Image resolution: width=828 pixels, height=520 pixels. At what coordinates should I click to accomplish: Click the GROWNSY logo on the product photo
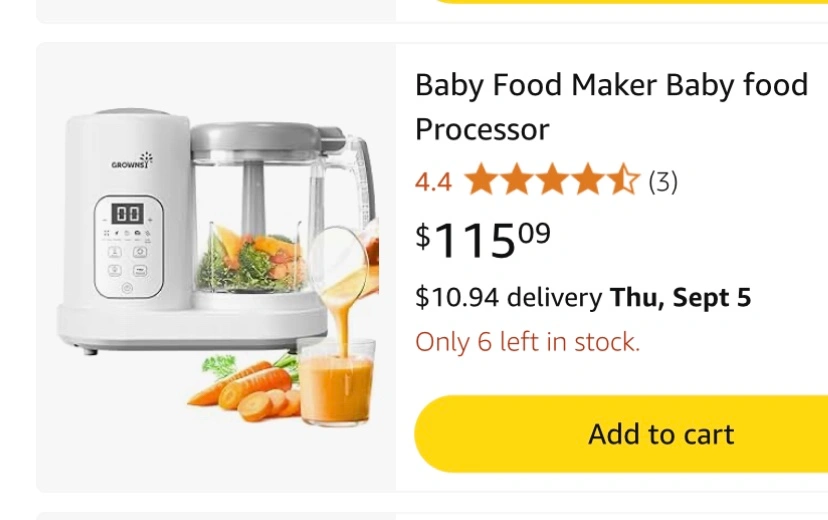[132, 161]
